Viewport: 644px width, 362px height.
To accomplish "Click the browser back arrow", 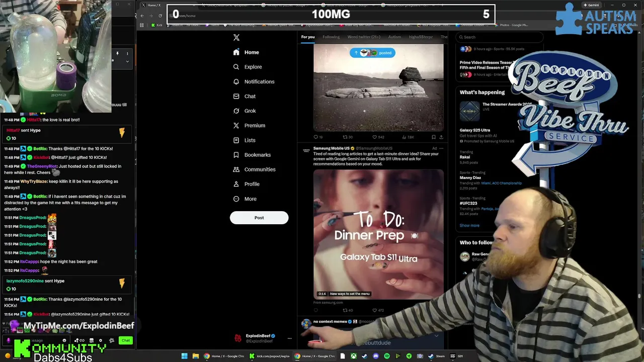I will click(x=142, y=16).
